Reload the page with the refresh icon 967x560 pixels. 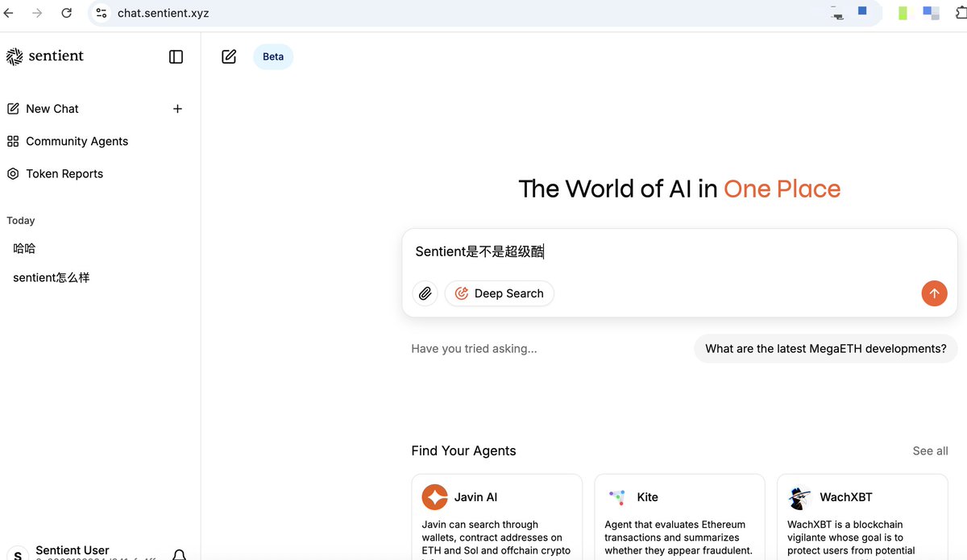66,13
